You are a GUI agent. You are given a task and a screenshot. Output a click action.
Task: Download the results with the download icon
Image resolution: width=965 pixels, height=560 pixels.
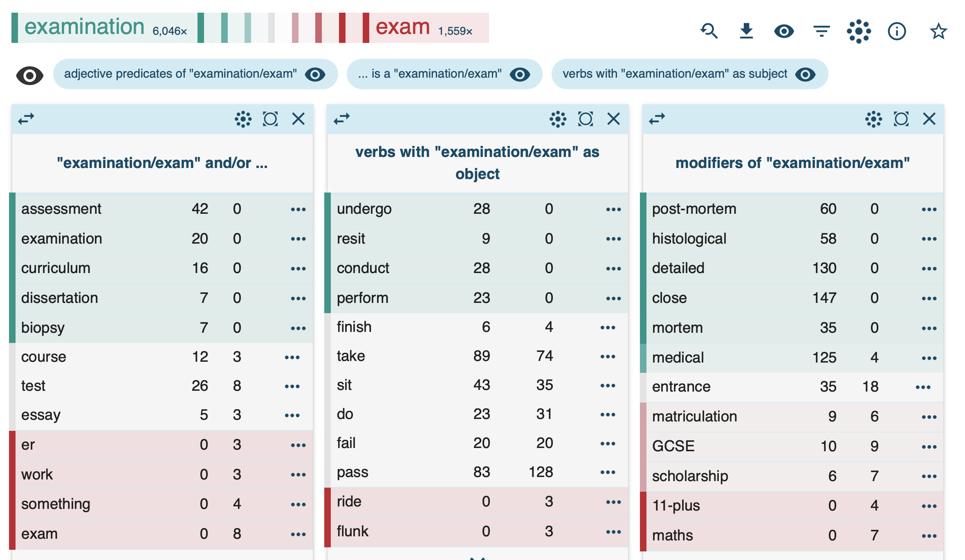click(746, 31)
